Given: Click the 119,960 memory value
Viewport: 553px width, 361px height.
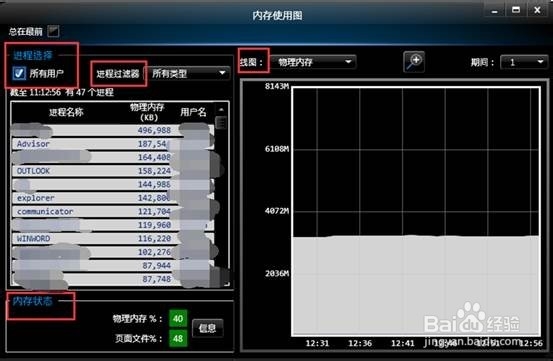Looking at the screenshot, I should 154,225.
